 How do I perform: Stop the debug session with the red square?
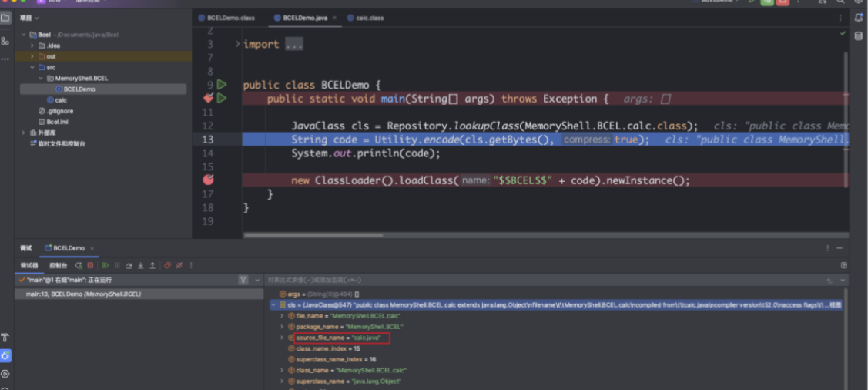pos(90,265)
